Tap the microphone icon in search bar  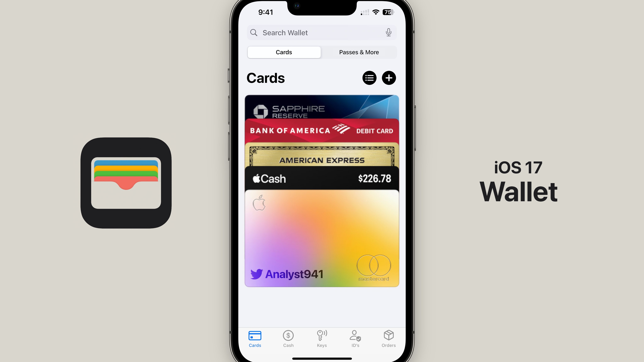click(x=388, y=32)
